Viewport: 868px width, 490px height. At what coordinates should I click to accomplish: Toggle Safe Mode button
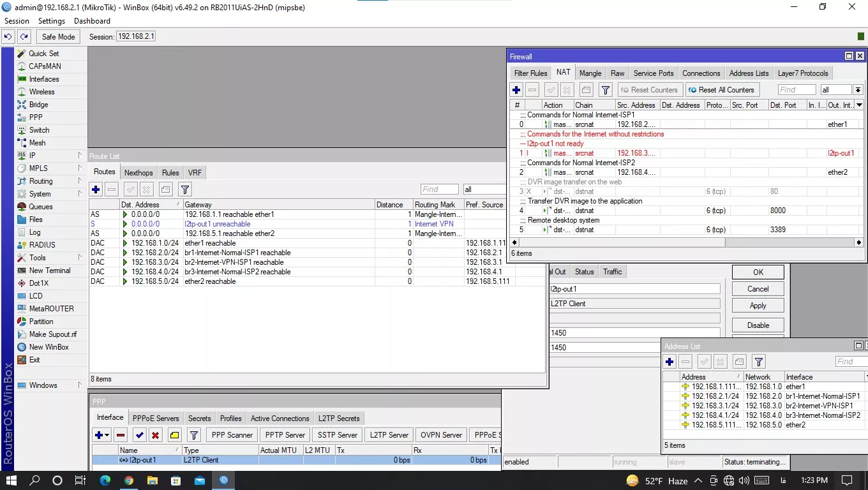coord(59,37)
